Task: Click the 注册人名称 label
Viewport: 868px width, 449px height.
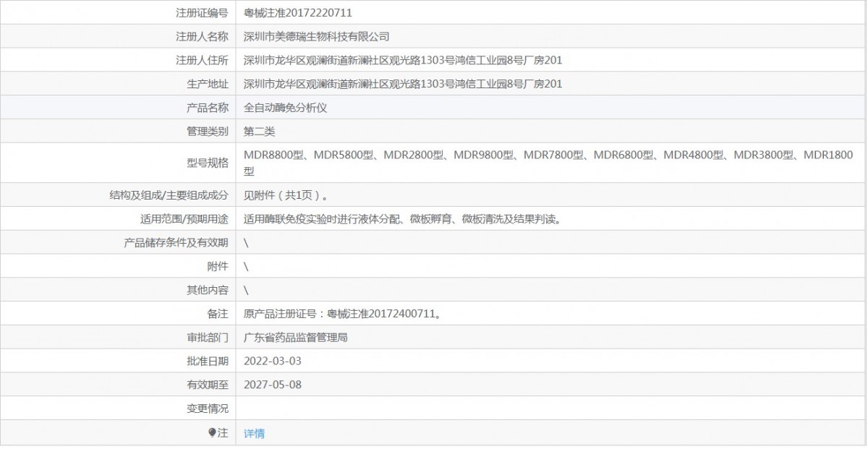Action: click(x=202, y=36)
